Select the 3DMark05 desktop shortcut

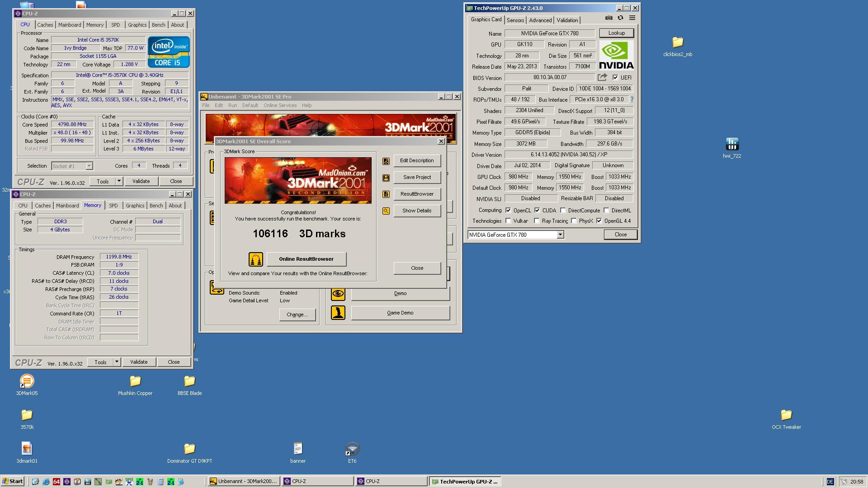[27, 385]
